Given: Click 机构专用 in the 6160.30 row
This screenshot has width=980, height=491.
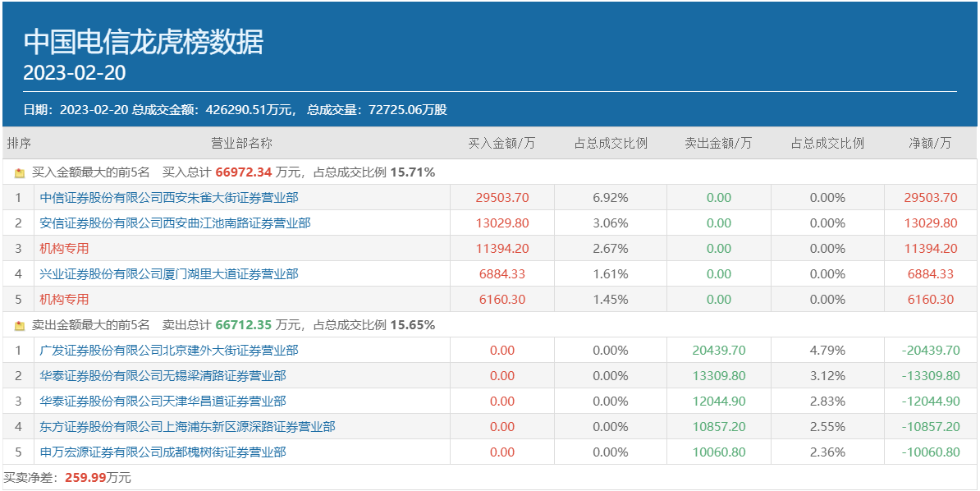Looking at the screenshot, I should point(64,300).
